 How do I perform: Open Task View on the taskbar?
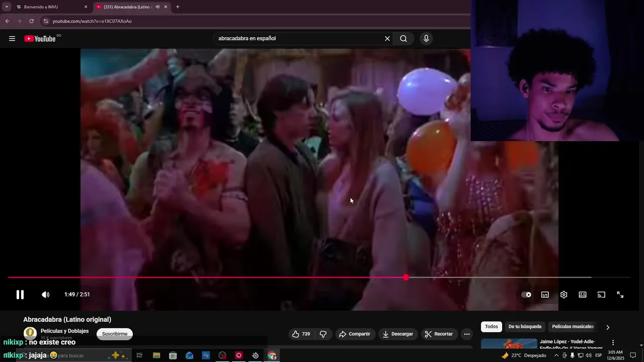(x=139, y=355)
